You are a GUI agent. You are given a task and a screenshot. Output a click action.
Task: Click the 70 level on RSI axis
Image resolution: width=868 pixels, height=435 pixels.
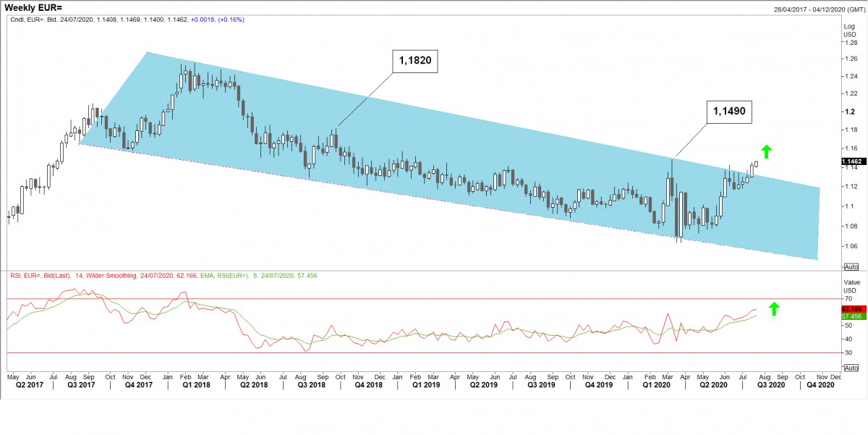(847, 298)
